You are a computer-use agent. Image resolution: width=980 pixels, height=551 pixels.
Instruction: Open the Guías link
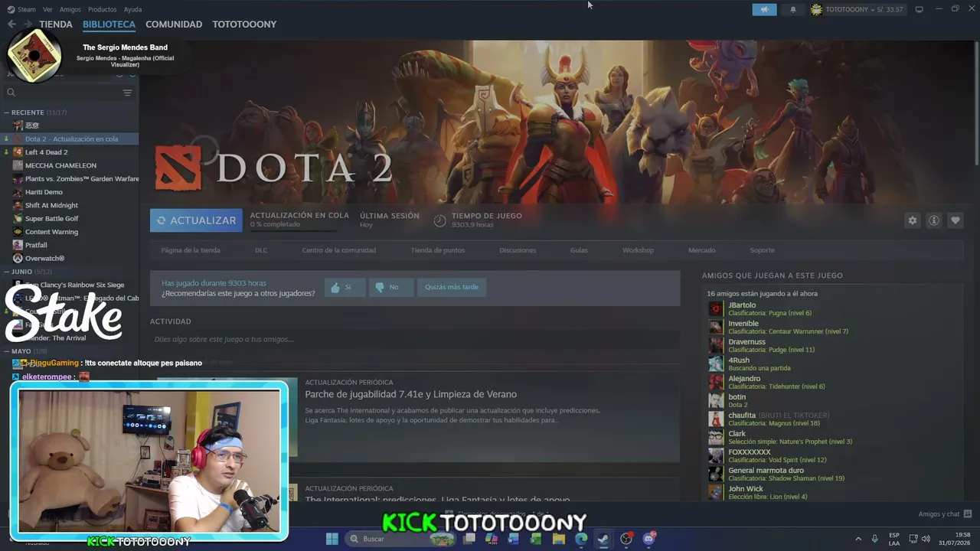[579, 250]
